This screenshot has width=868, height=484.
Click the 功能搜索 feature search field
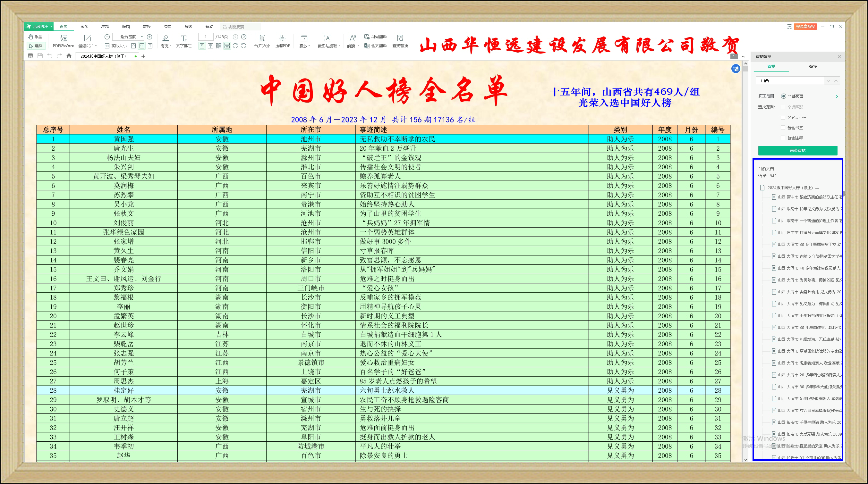coord(241,26)
